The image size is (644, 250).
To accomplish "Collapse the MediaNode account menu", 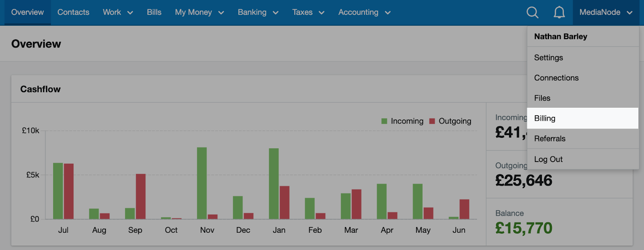I will point(606,12).
